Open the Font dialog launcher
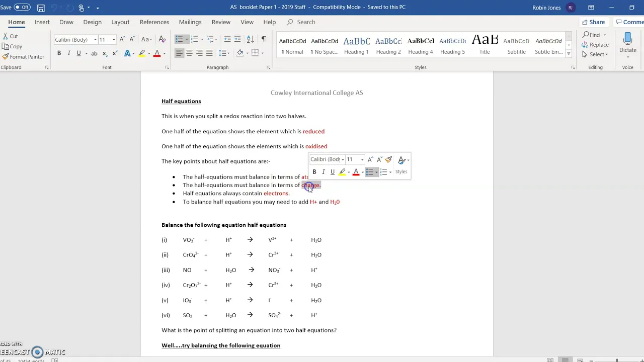The height and width of the screenshot is (362, 644). click(167, 67)
